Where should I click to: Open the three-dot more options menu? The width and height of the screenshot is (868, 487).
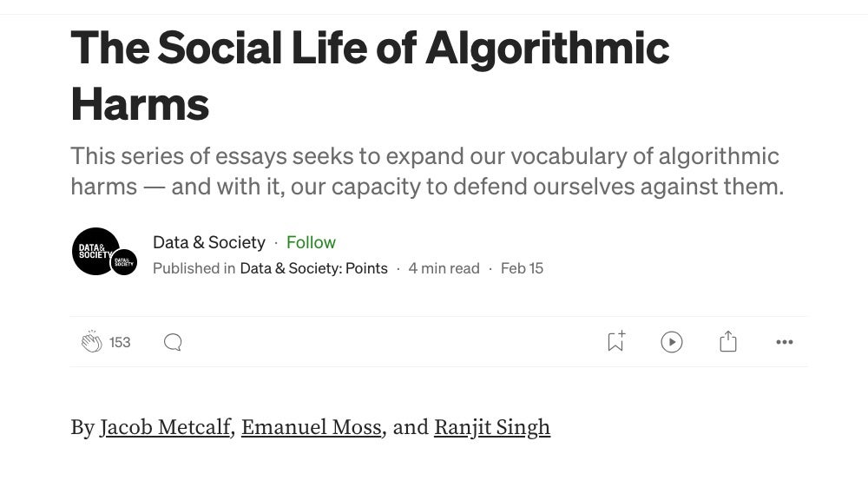pyautogui.click(x=785, y=342)
